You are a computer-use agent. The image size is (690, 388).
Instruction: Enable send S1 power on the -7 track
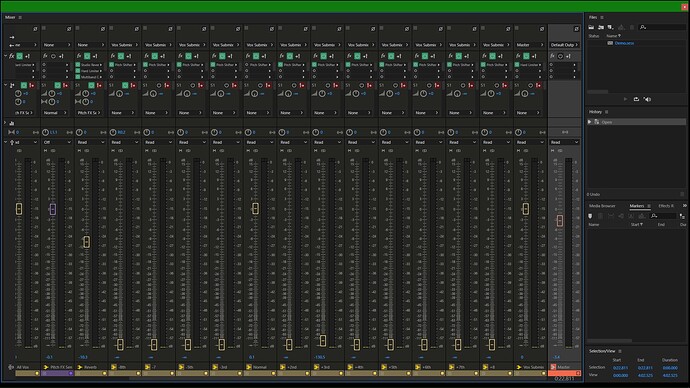[x=159, y=85]
